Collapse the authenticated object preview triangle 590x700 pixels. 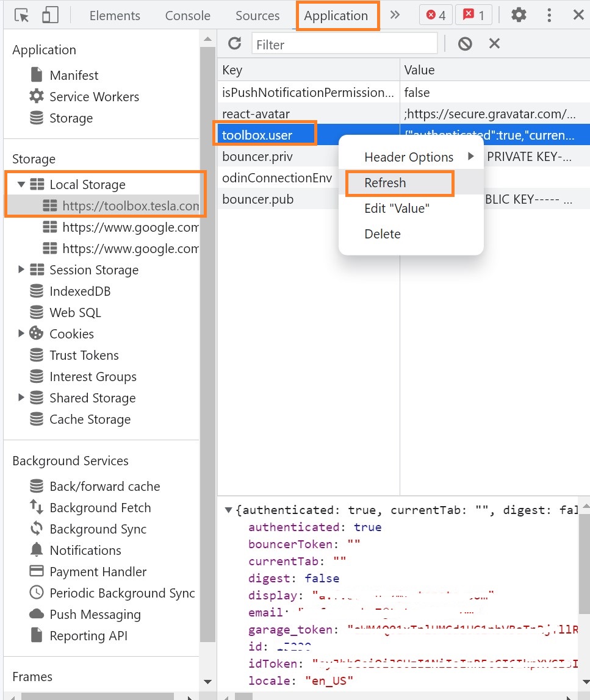tap(229, 510)
